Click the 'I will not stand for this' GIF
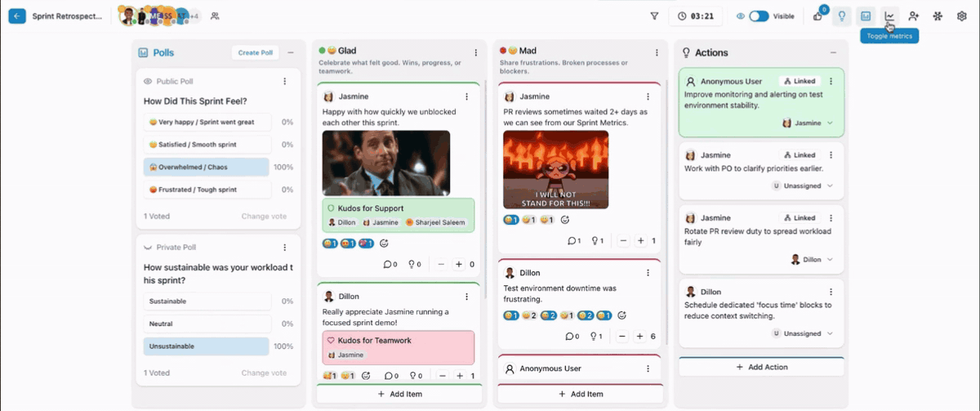Image resolution: width=980 pixels, height=411 pixels. [556, 170]
